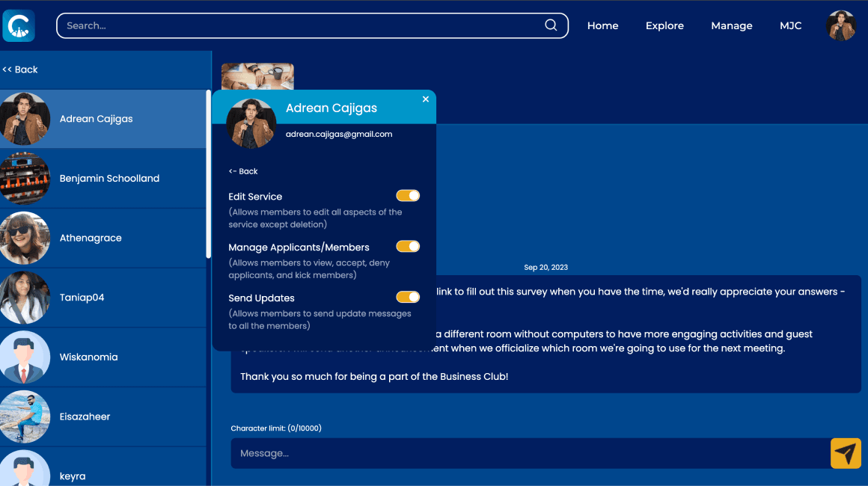Click the Back link inside the popup
Screen dimensions: 868x486
coord(243,171)
